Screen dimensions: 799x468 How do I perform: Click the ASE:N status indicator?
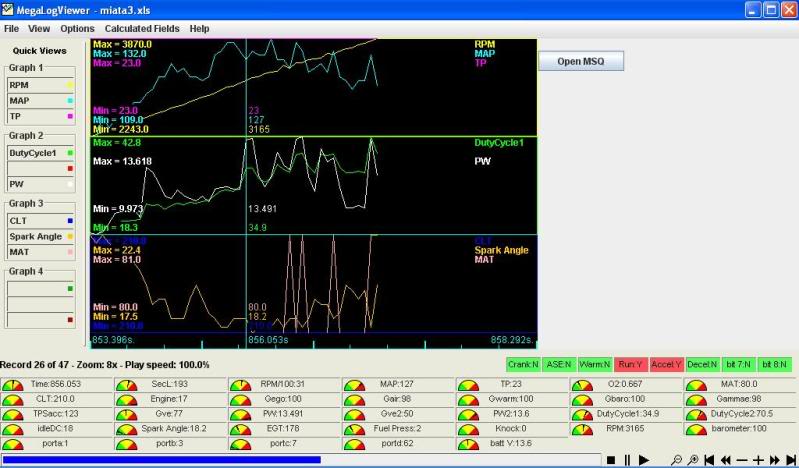pyautogui.click(x=560, y=365)
